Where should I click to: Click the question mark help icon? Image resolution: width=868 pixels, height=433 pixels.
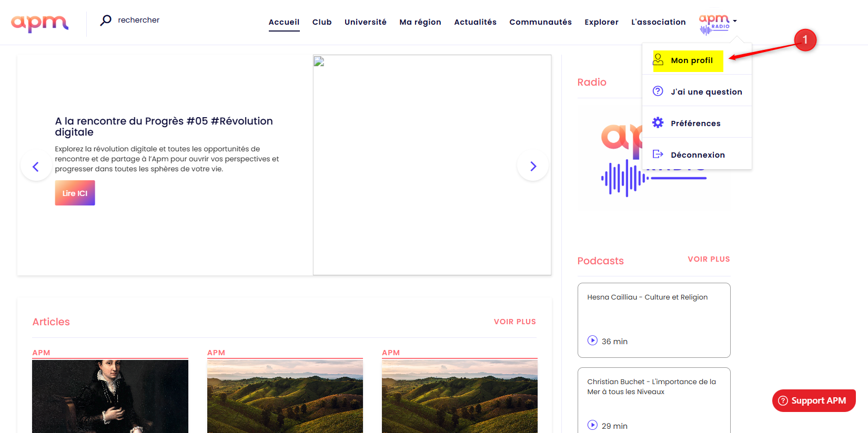pos(658,91)
